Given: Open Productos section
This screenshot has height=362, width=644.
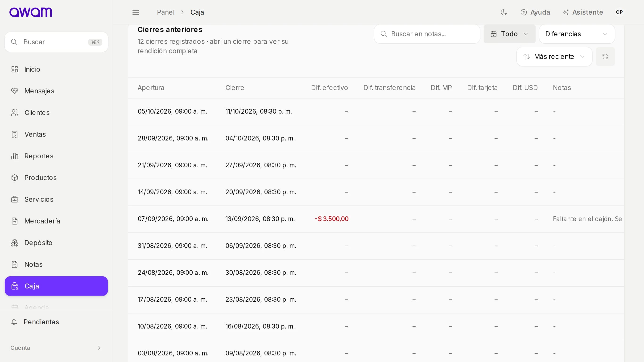Looking at the screenshot, I should click(x=56, y=178).
